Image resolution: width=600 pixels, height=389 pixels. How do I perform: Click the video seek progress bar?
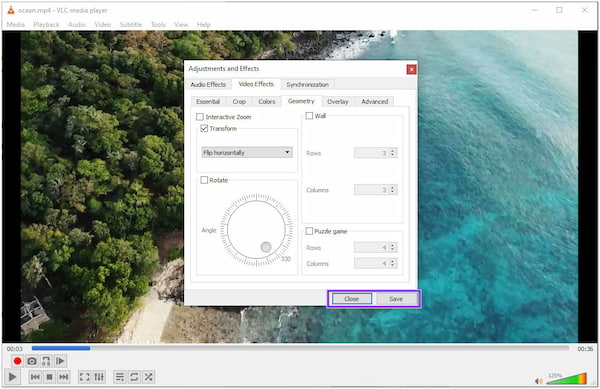coord(300,348)
